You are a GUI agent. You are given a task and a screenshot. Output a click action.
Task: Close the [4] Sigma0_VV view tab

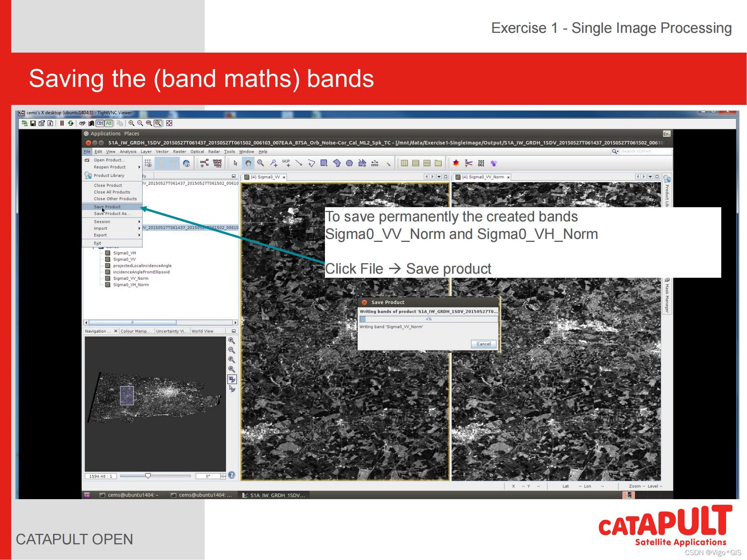[x=284, y=177]
